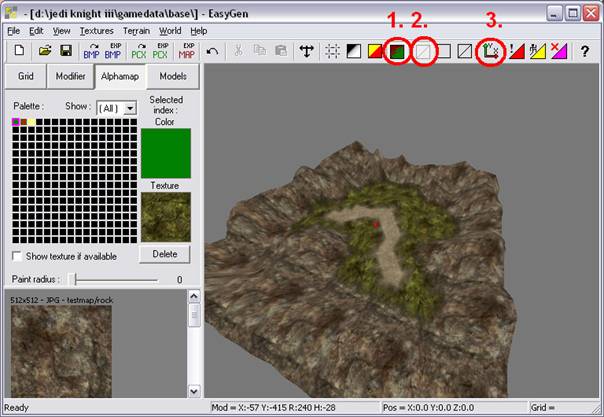Open the Textures menu

click(96, 31)
